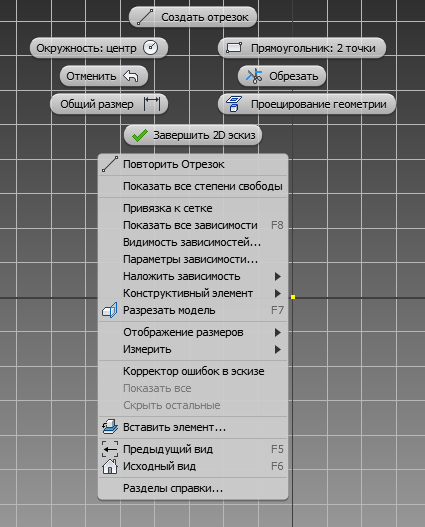Expand Конструктивный элемент submenu arrow
The image size is (425, 527).
click(278, 293)
